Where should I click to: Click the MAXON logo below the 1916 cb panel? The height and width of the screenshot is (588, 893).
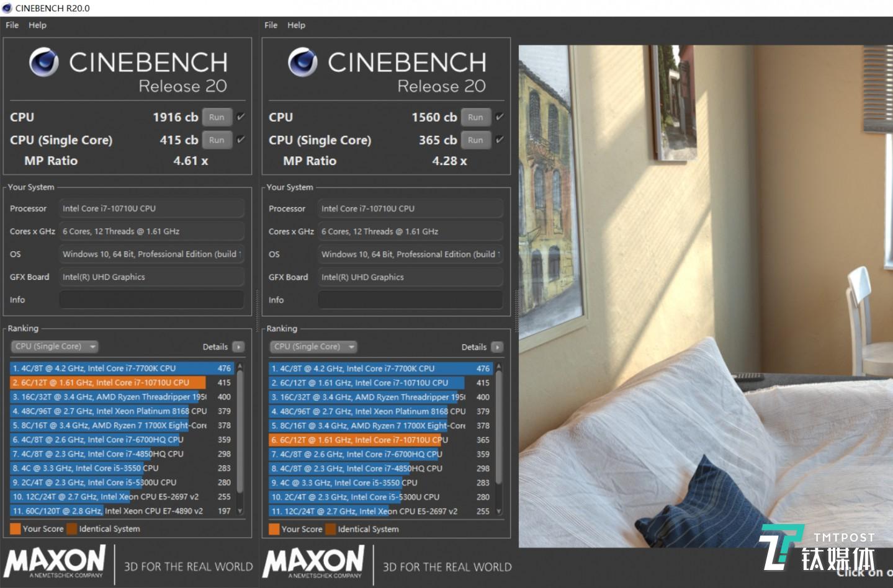point(55,561)
